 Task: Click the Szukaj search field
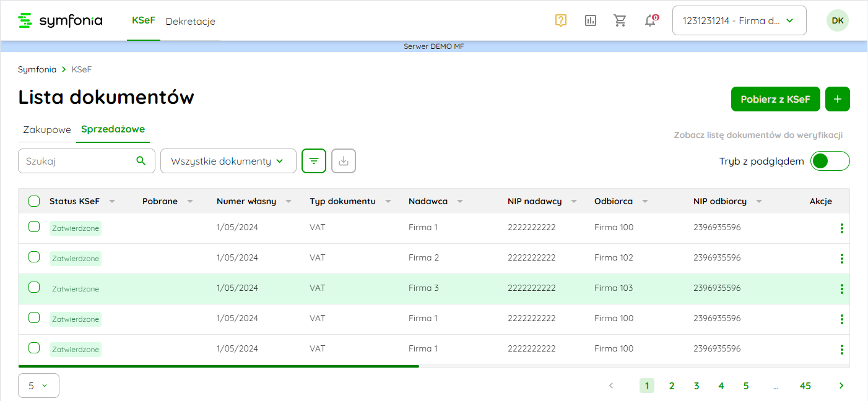coord(77,161)
